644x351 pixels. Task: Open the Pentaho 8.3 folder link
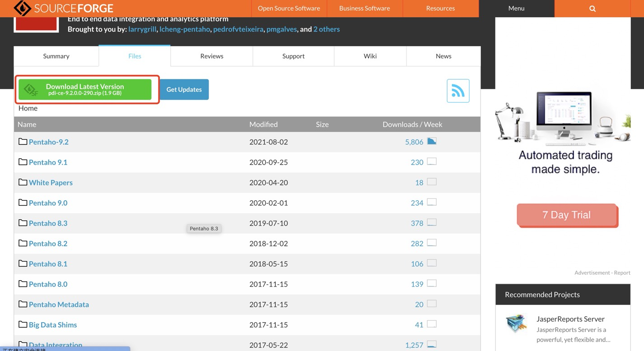tap(48, 223)
